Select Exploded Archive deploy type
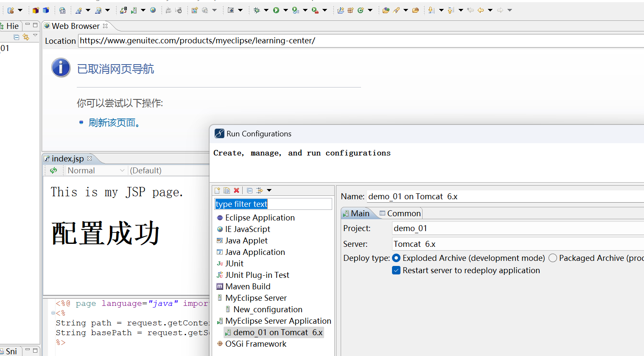644x356 pixels. (x=469, y=258)
